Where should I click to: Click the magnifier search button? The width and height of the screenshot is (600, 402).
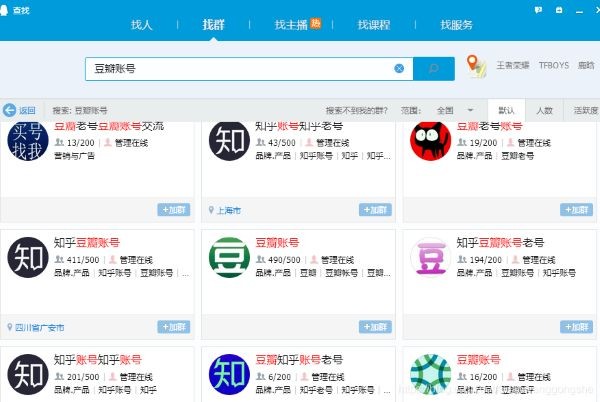pos(433,68)
